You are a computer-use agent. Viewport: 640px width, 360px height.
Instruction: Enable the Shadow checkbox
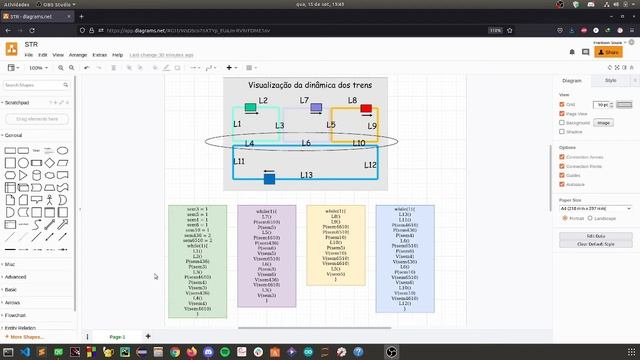(562, 131)
